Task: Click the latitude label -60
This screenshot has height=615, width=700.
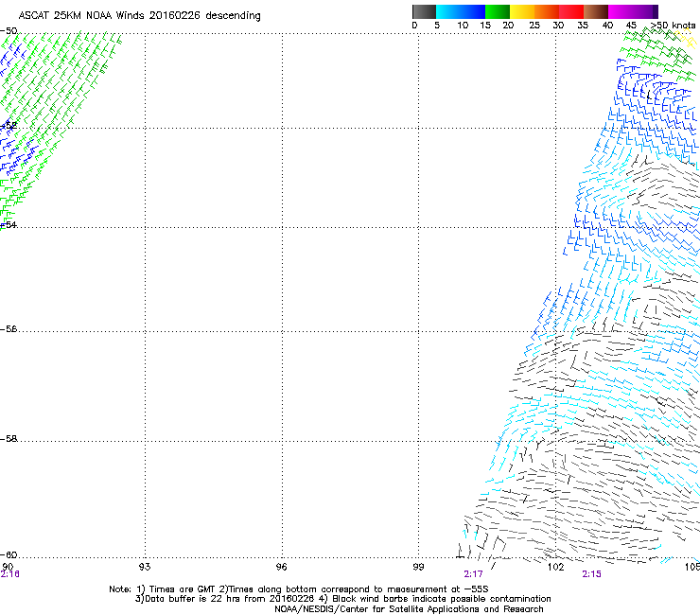Action: pos(9,555)
